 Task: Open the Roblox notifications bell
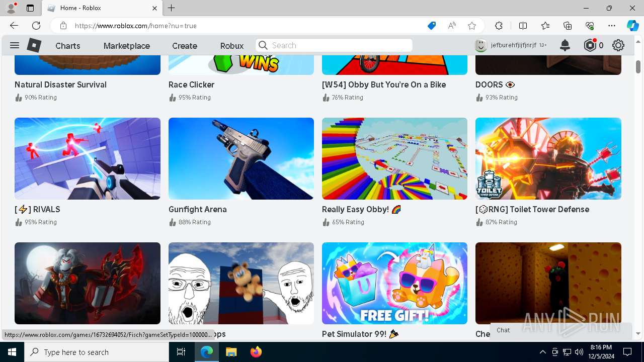(x=565, y=45)
